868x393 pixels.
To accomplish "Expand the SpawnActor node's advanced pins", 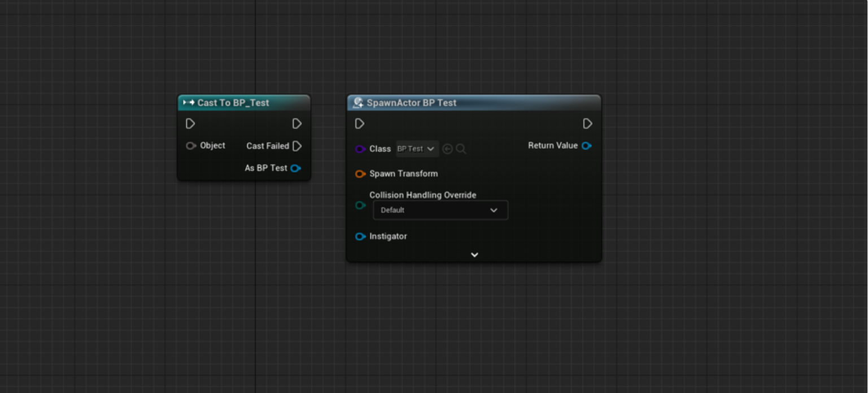I will [x=474, y=255].
